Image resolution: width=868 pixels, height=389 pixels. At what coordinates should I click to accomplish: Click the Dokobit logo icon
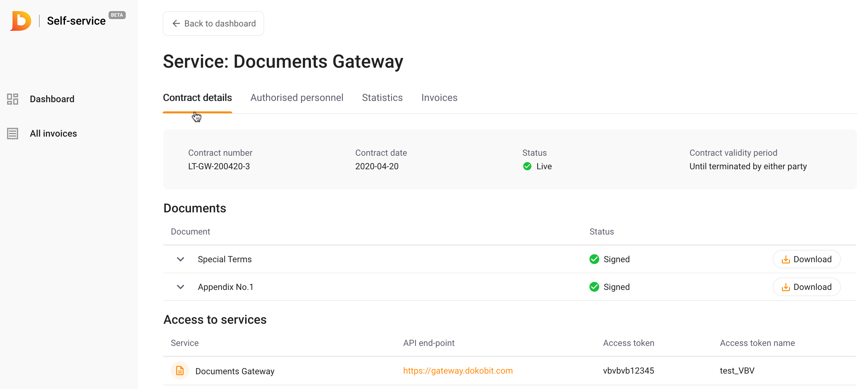tap(21, 21)
